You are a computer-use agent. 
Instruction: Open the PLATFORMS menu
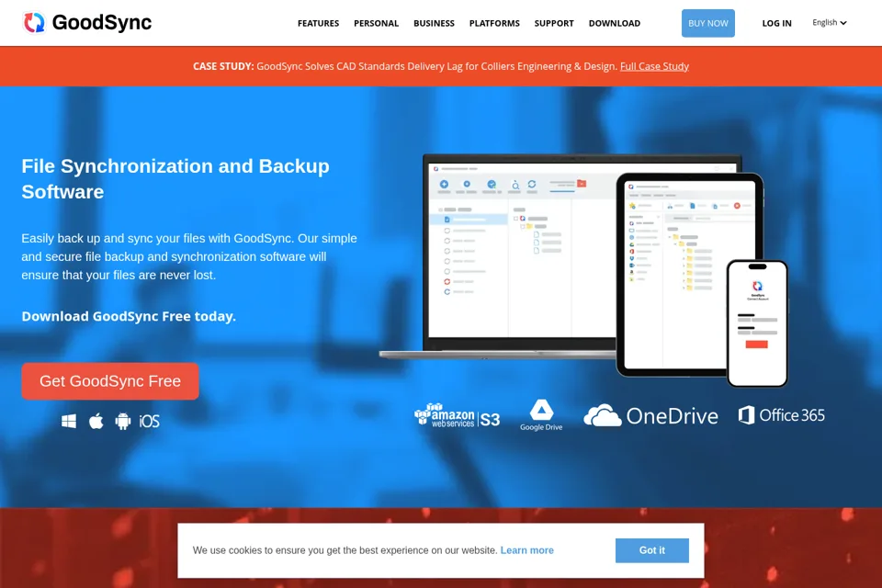(494, 23)
